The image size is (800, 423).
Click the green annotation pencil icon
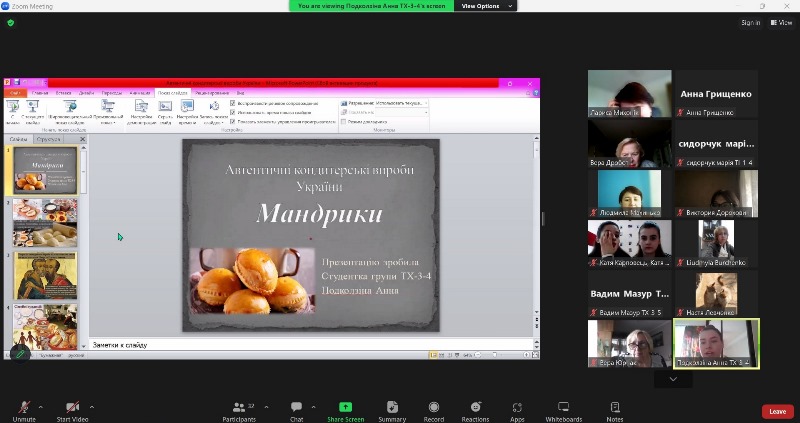[20, 354]
